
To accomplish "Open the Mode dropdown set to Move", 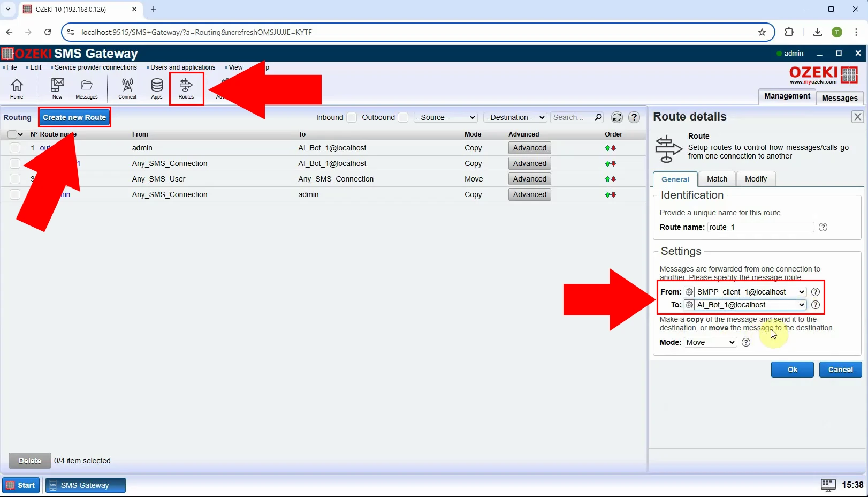I will (710, 342).
